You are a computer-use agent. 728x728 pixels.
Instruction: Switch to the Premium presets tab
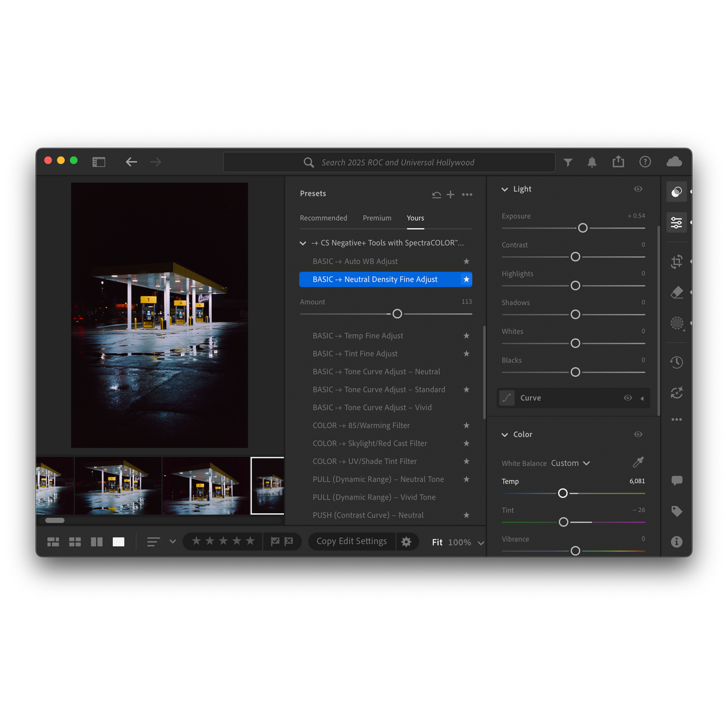tap(376, 218)
